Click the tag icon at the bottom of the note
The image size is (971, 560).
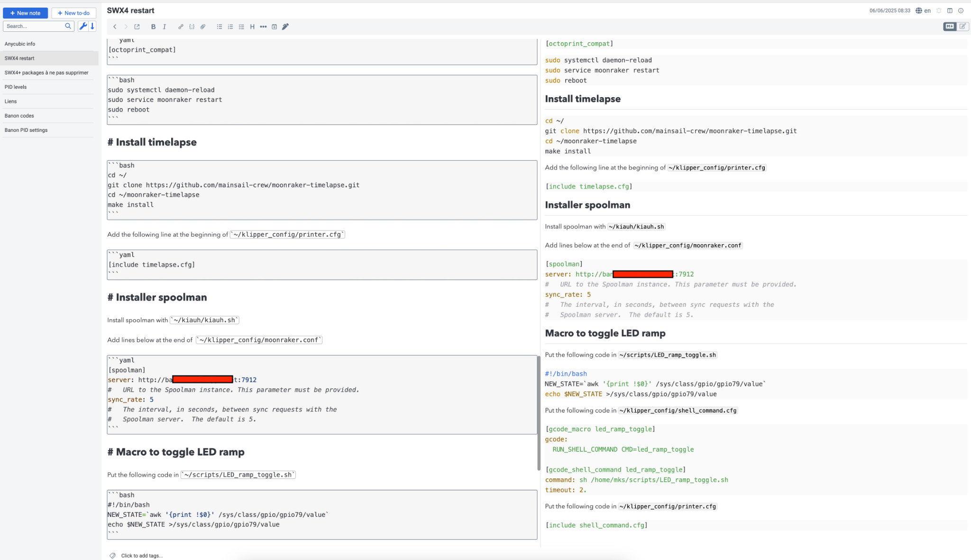coord(112,555)
